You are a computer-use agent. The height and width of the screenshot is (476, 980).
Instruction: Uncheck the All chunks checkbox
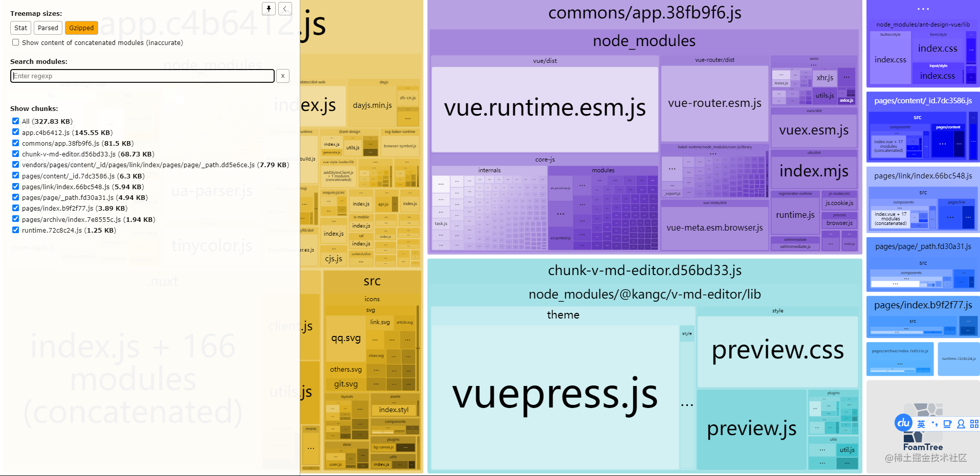click(x=16, y=121)
